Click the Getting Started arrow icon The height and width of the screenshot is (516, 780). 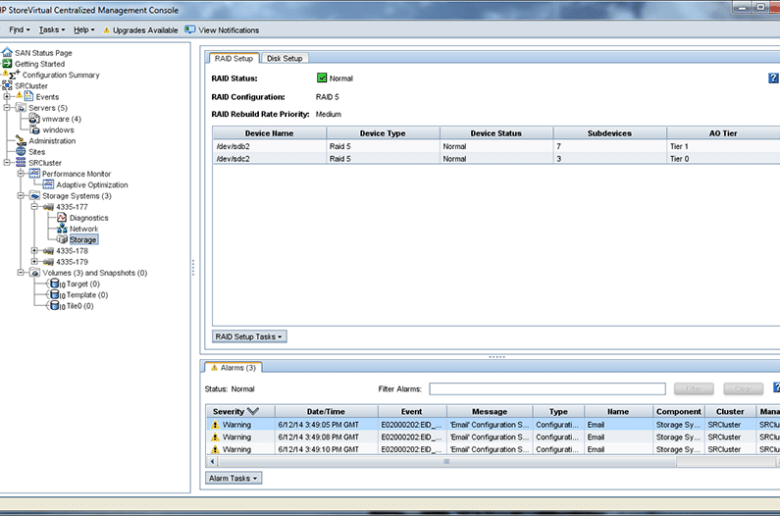coord(7,63)
